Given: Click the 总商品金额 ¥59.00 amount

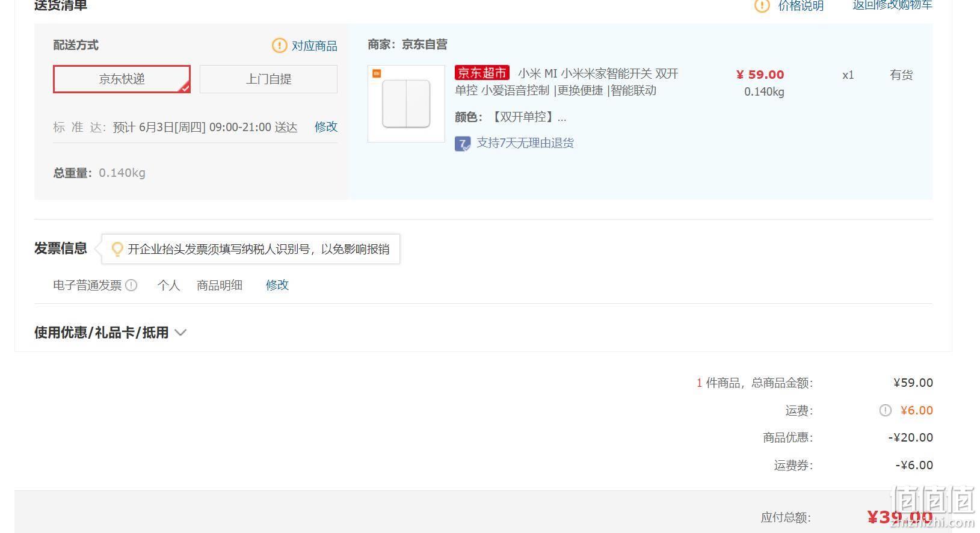Looking at the screenshot, I should tap(913, 383).
